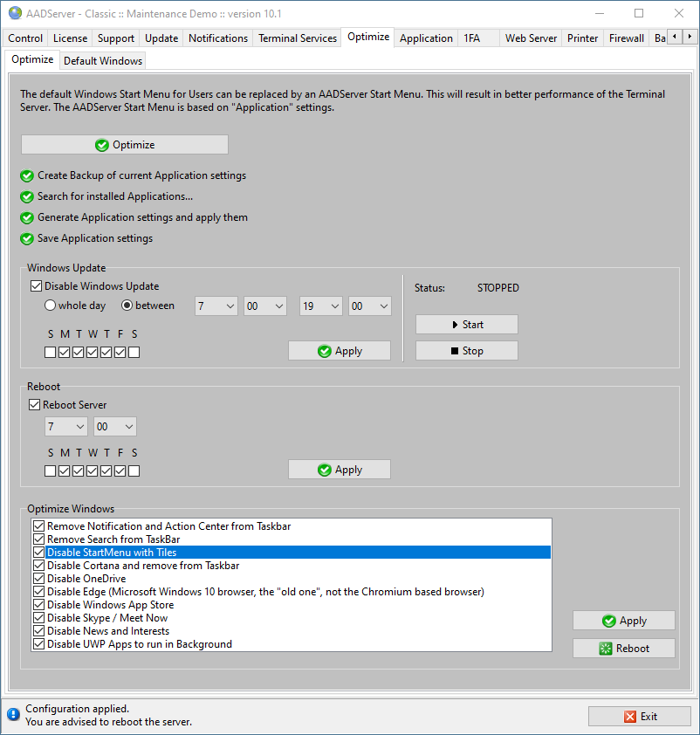The image size is (700, 735).
Task: Expand the end hour dropdown showing 19
Action: [x=321, y=306]
